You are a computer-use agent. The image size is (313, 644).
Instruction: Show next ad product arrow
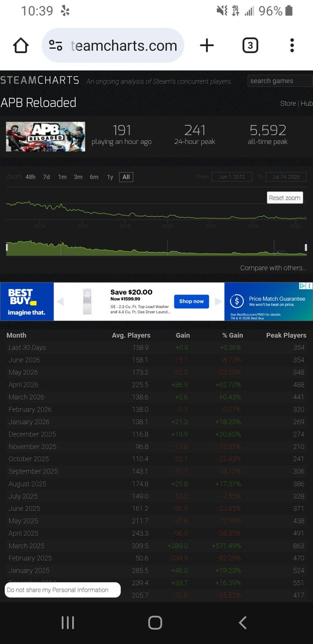click(x=218, y=302)
